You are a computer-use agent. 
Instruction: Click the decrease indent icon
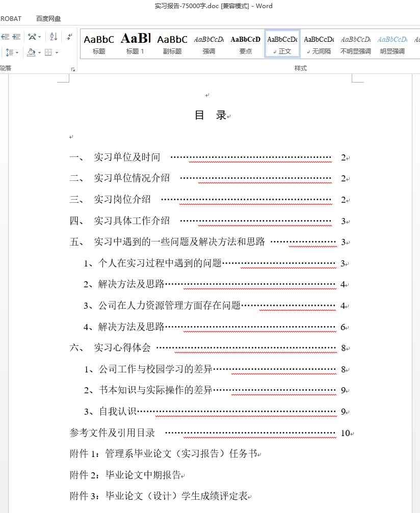(5, 37)
